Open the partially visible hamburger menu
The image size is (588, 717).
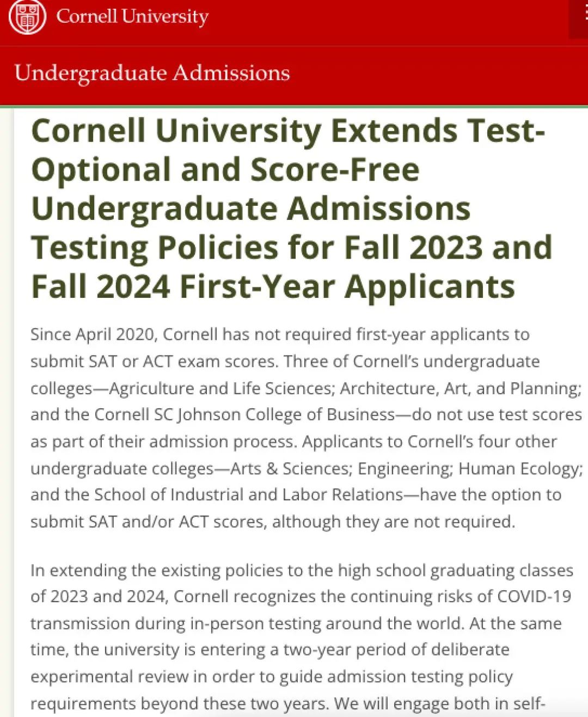click(x=579, y=19)
